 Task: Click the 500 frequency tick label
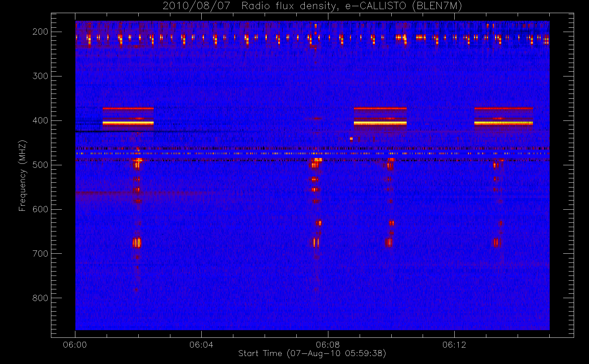point(40,165)
